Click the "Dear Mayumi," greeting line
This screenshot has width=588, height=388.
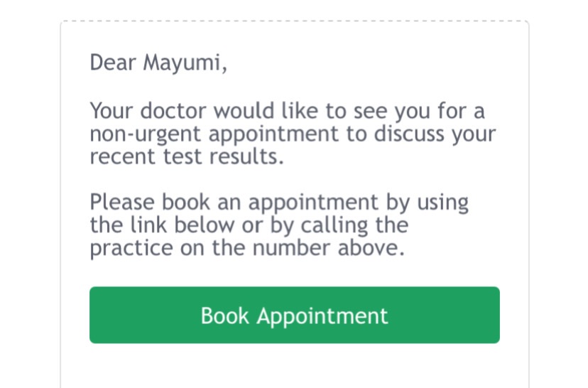coord(158,63)
